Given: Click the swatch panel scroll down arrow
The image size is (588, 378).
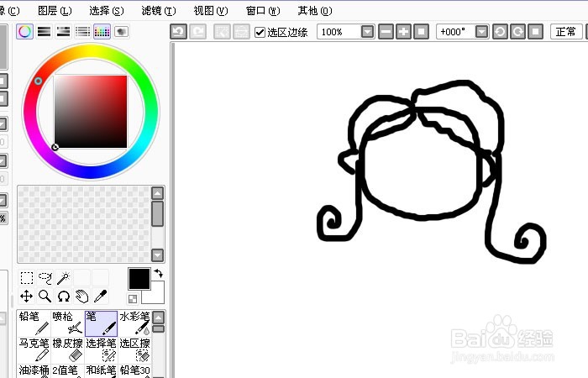Looking at the screenshot, I should [158, 255].
